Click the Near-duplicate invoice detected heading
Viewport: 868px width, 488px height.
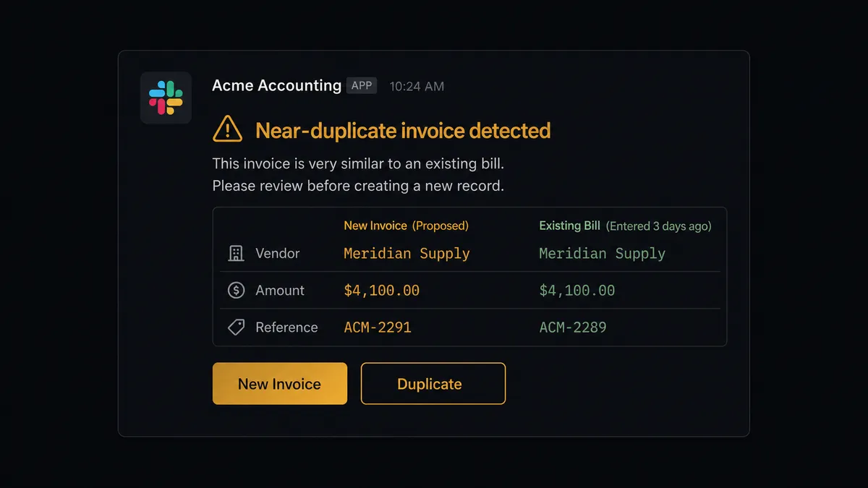pyautogui.click(x=402, y=131)
